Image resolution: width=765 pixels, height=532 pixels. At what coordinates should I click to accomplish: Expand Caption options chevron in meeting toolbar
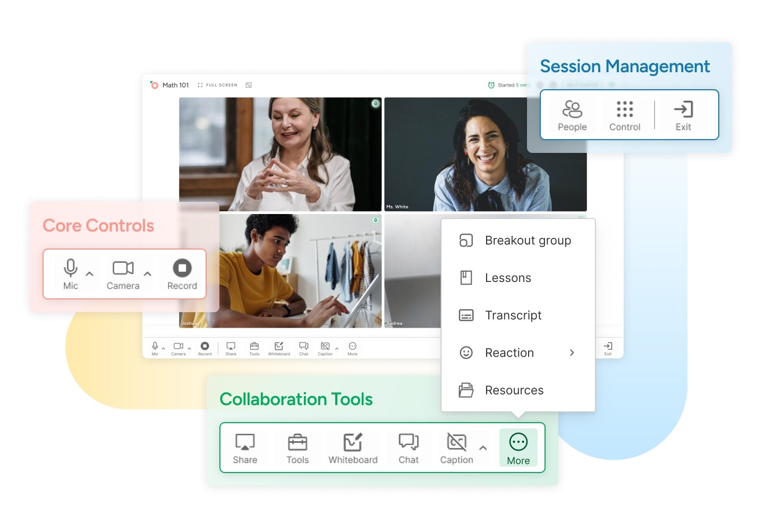click(337, 349)
